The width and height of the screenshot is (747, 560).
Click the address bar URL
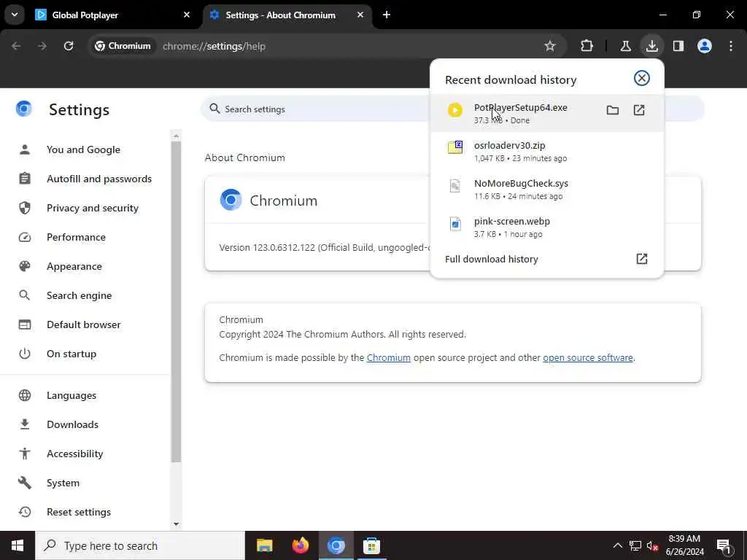[x=214, y=46]
